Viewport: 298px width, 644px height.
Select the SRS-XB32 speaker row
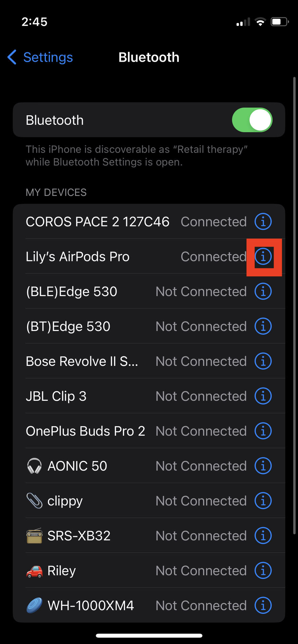click(x=79, y=536)
